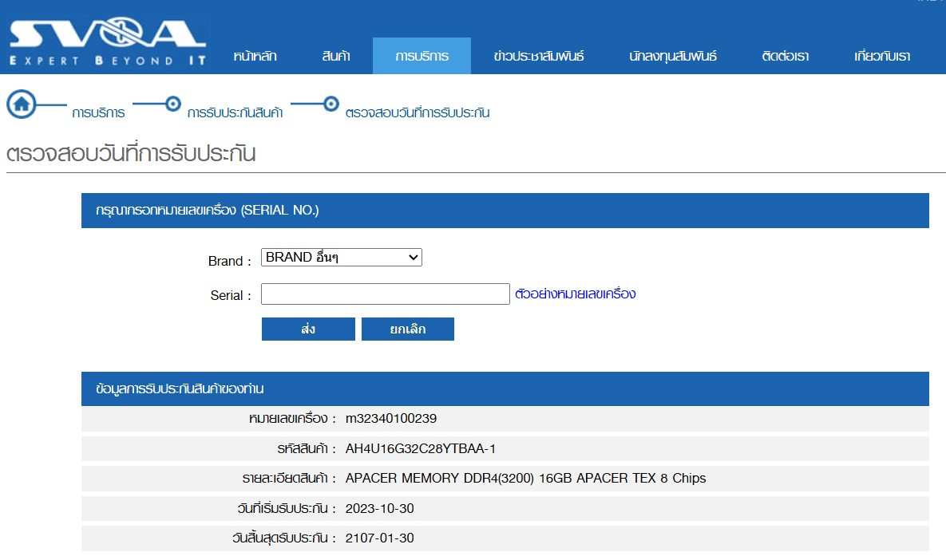Go to the หน้าหลัก menu
Screen dimensions: 946x560
click(x=255, y=57)
